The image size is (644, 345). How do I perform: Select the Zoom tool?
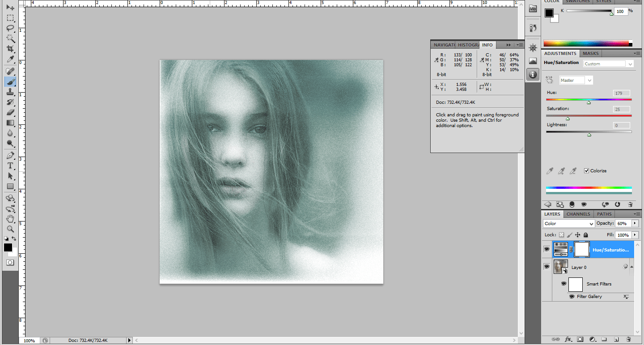click(x=10, y=229)
